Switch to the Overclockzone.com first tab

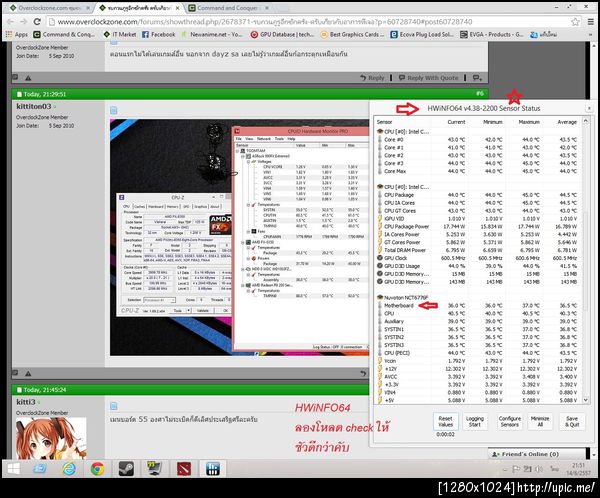pos(48,8)
